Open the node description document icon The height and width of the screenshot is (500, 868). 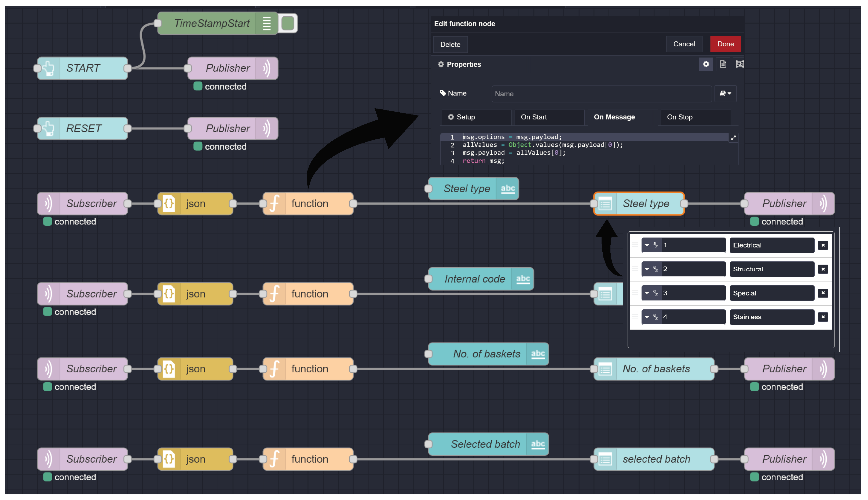coord(723,64)
